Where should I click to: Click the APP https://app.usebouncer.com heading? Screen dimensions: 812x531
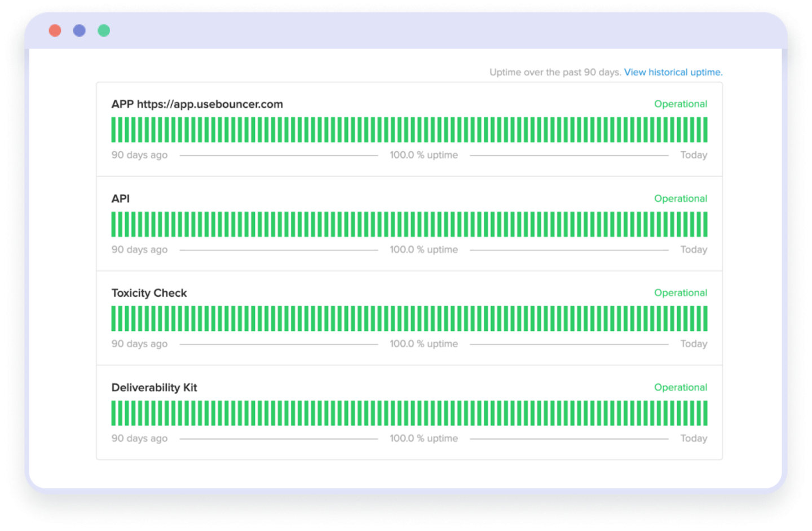pos(197,104)
